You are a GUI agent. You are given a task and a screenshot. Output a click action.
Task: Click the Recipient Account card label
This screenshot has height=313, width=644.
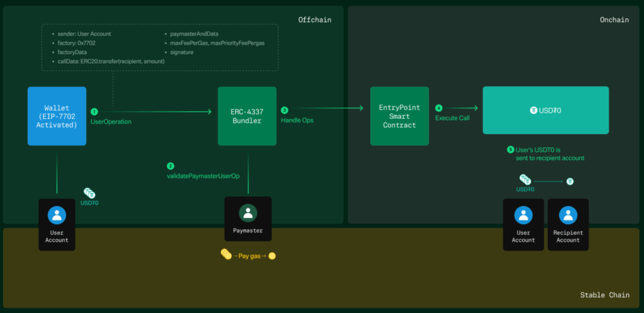(568, 237)
